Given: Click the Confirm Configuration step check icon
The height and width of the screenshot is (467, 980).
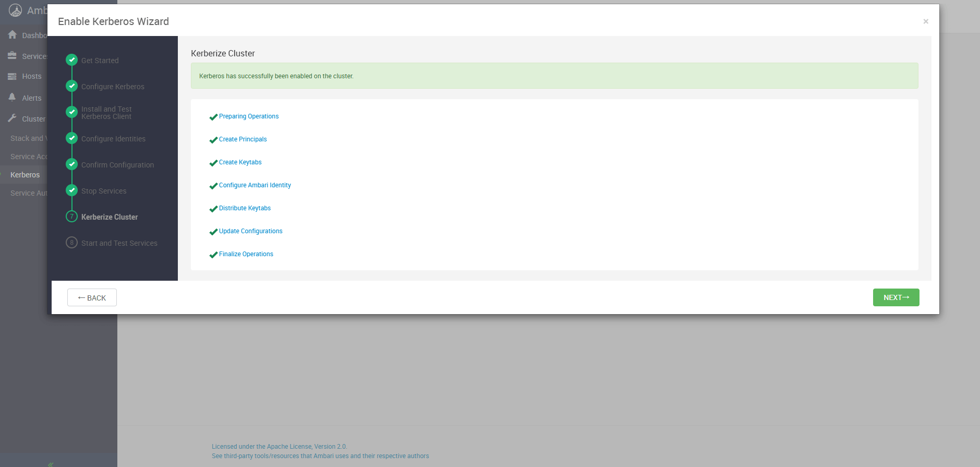Looking at the screenshot, I should (72, 164).
